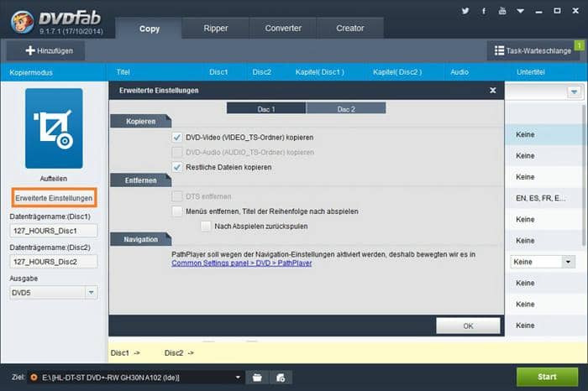Open DVDFab YouTube channel icon

[502, 11]
